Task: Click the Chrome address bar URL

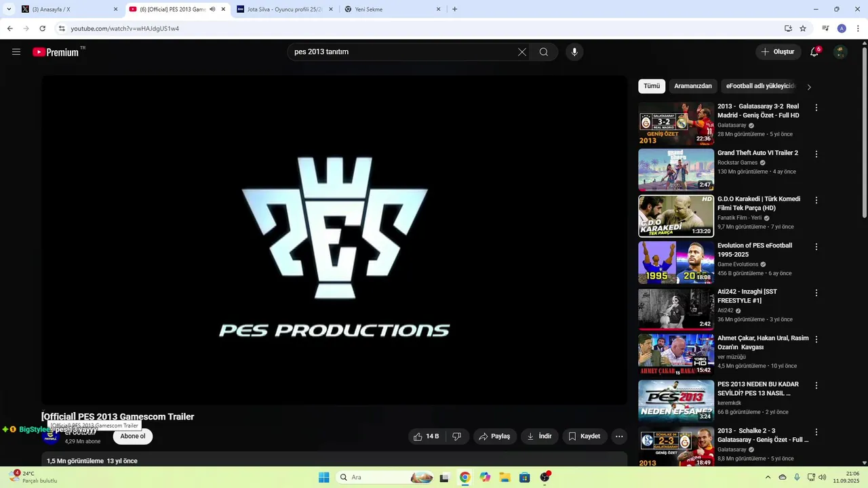Action: tap(125, 28)
